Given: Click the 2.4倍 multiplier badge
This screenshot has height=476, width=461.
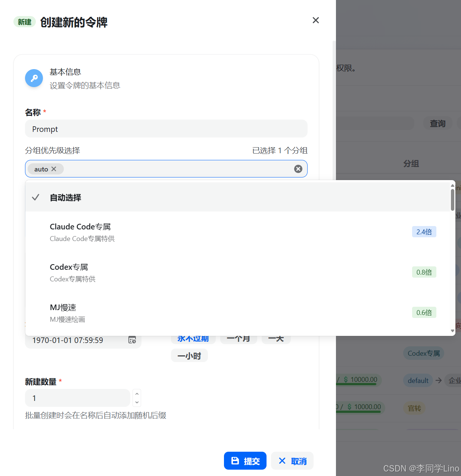Looking at the screenshot, I should pos(424,232).
